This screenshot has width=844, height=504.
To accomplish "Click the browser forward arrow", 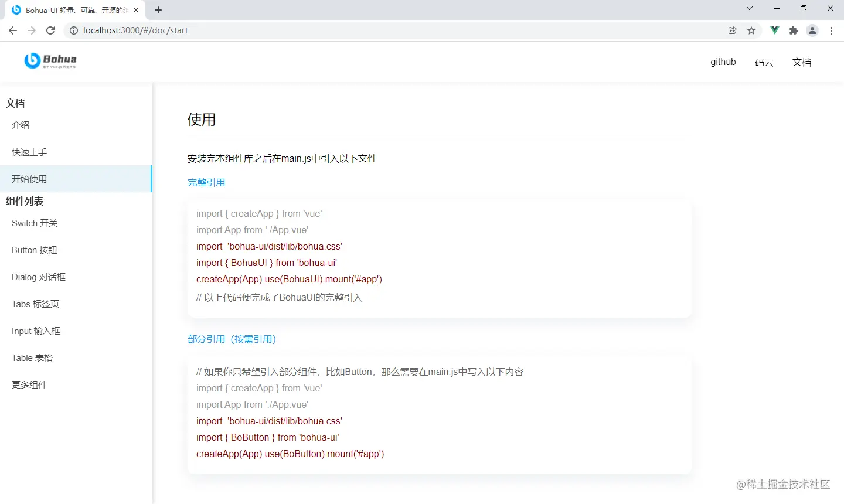I will (32, 30).
